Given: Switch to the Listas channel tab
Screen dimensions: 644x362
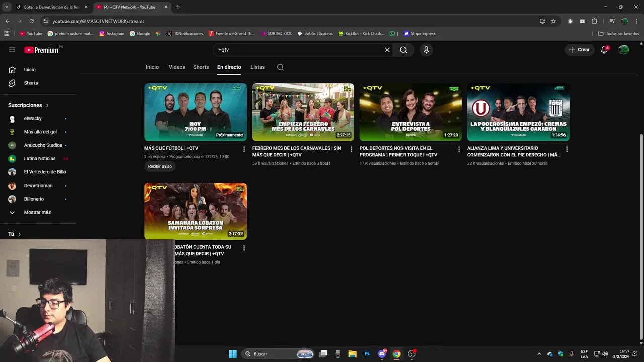Looking at the screenshot, I should click(x=257, y=67).
